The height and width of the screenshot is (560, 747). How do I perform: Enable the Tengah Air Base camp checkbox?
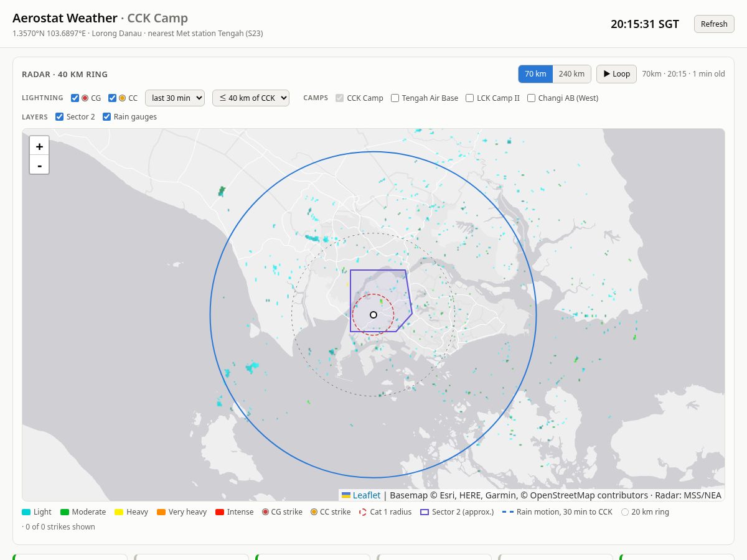[395, 98]
